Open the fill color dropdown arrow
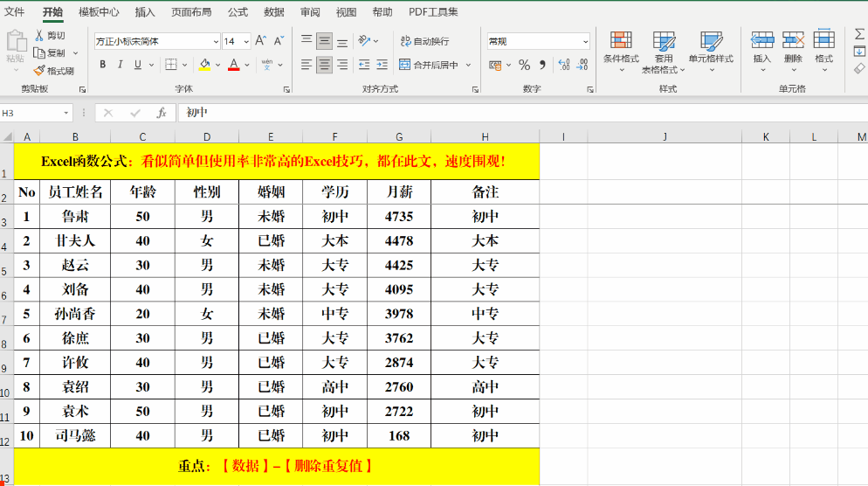The width and height of the screenshot is (868, 486). pos(218,65)
